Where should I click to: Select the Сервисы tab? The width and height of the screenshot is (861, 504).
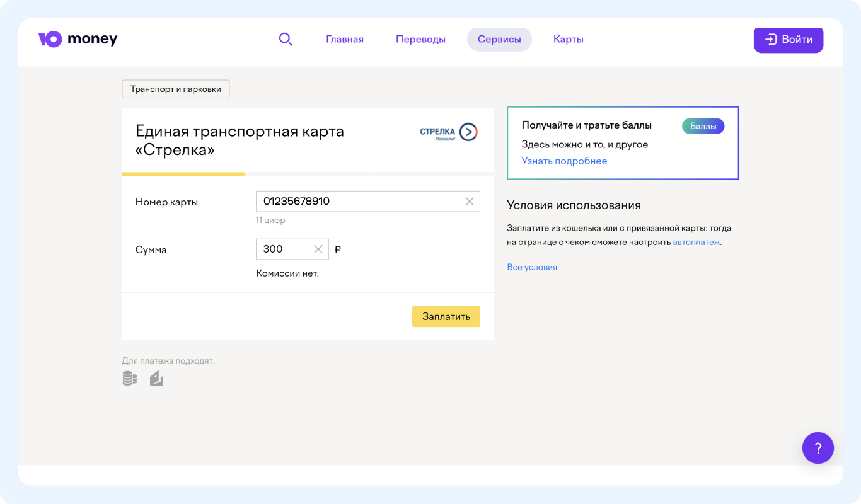pos(499,39)
